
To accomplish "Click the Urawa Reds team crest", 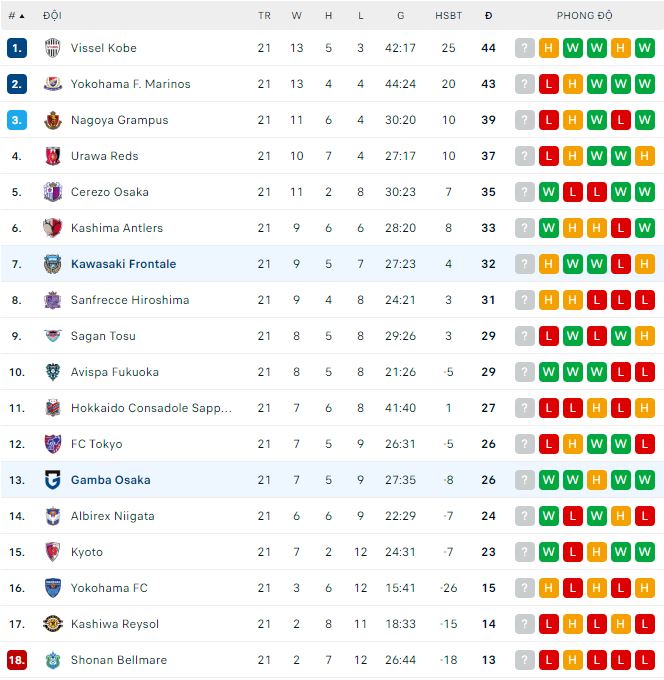I will 53,156.
